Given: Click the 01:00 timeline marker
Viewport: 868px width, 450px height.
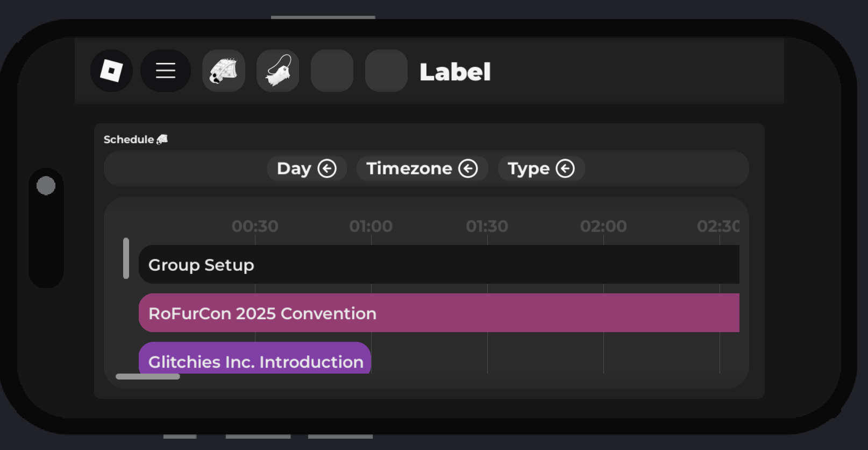Looking at the screenshot, I should [x=371, y=226].
